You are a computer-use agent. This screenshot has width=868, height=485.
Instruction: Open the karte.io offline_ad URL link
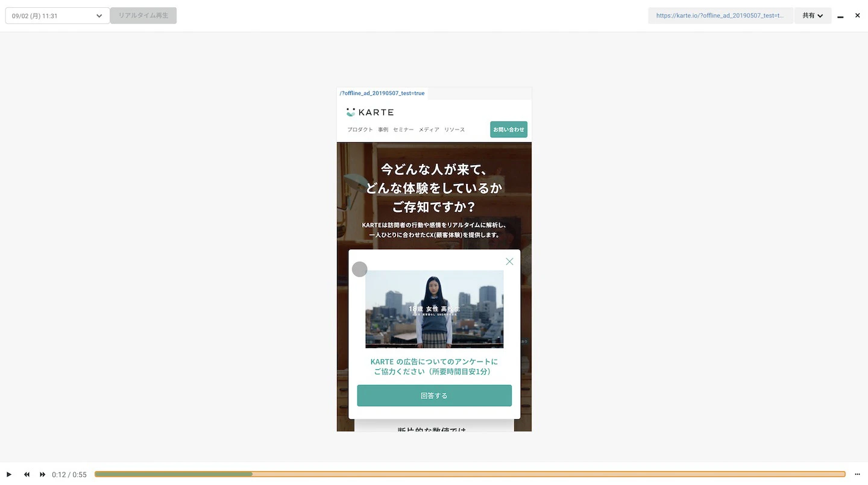click(720, 16)
